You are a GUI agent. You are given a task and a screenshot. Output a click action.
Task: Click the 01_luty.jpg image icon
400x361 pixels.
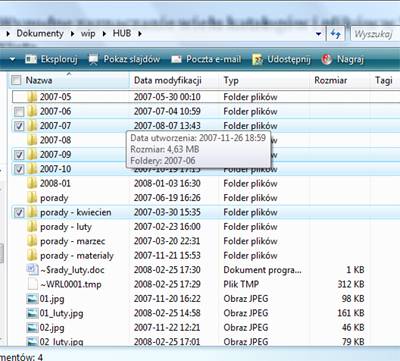pyautogui.click(x=32, y=313)
